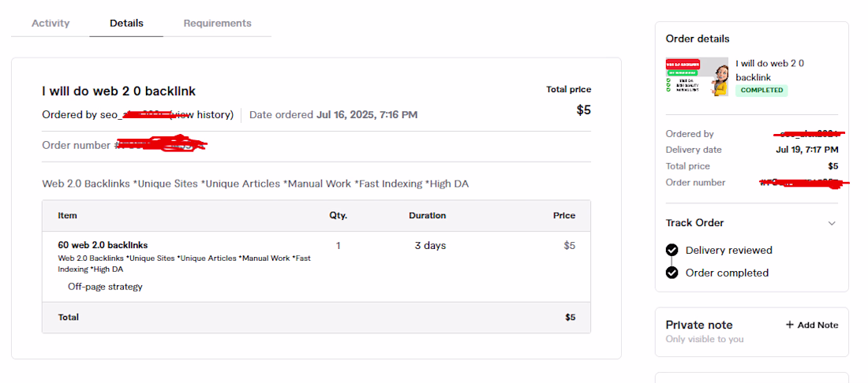868x383 pixels.
Task: Collapse the Track Order section
Action: [x=832, y=223]
